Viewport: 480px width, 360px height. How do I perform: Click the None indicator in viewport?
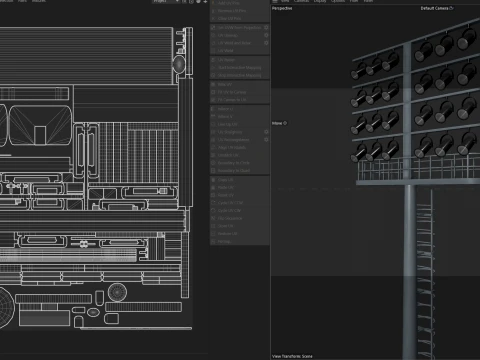pos(279,123)
